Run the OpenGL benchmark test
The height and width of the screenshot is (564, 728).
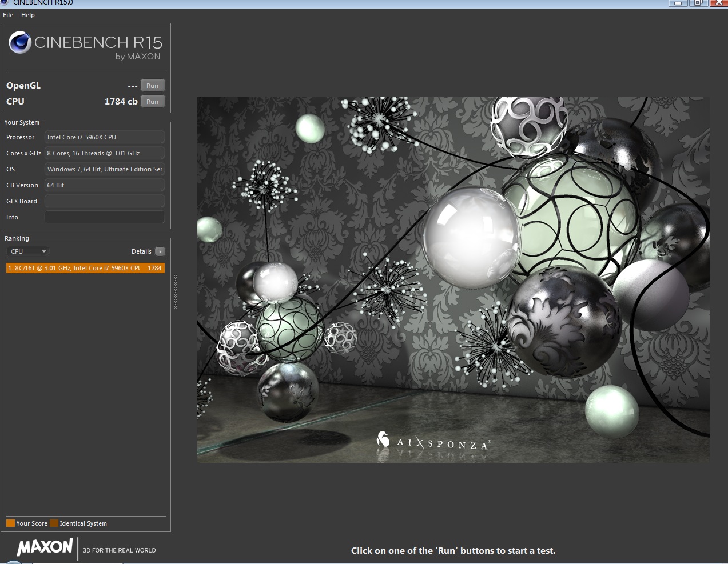click(153, 86)
